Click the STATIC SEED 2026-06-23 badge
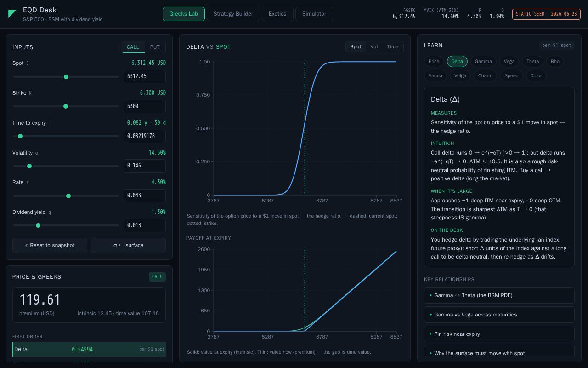The height and width of the screenshot is (368, 588). pos(546,14)
